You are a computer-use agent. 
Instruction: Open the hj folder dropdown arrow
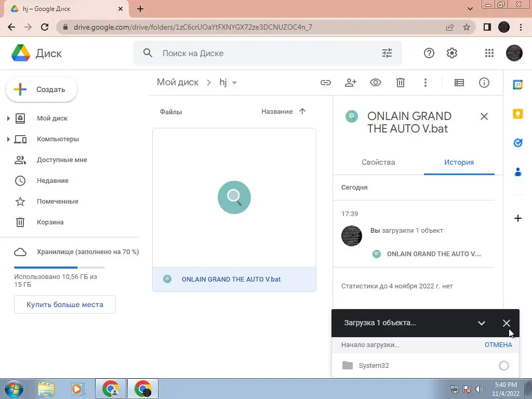pyautogui.click(x=234, y=83)
